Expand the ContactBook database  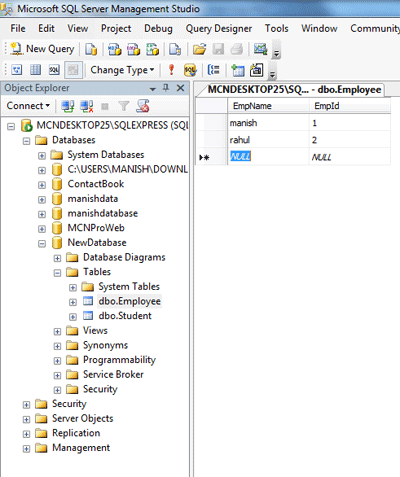42,185
